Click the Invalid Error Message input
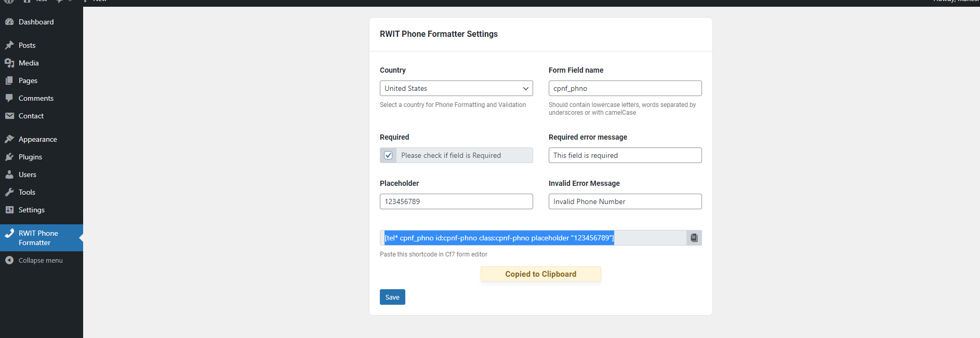The height and width of the screenshot is (338, 980). click(625, 201)
